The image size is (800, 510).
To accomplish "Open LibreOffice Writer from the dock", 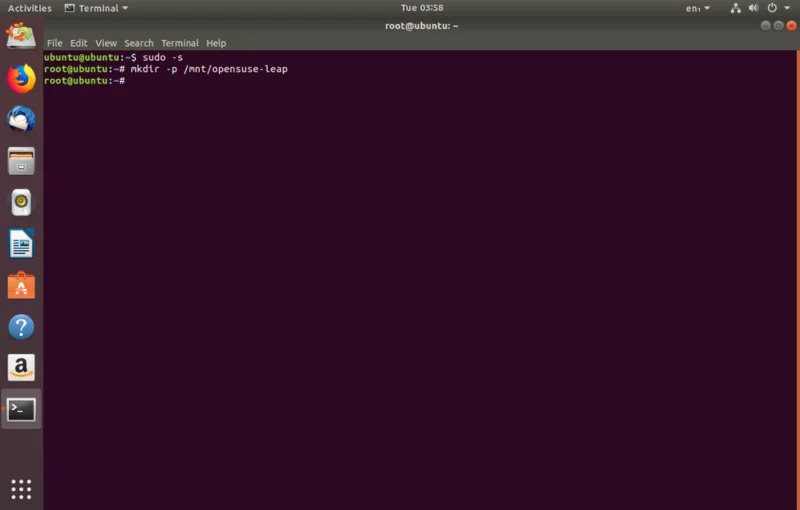I will coord(21,244).
